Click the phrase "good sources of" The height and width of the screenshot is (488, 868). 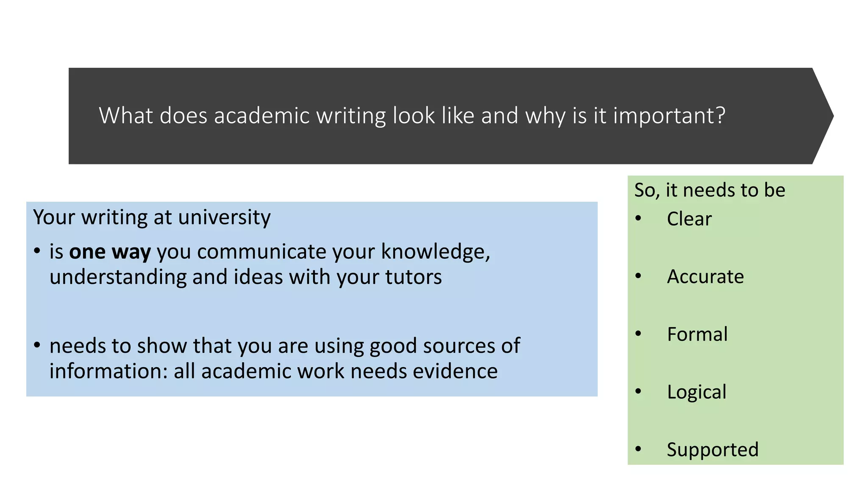click(x=445, y=346)
